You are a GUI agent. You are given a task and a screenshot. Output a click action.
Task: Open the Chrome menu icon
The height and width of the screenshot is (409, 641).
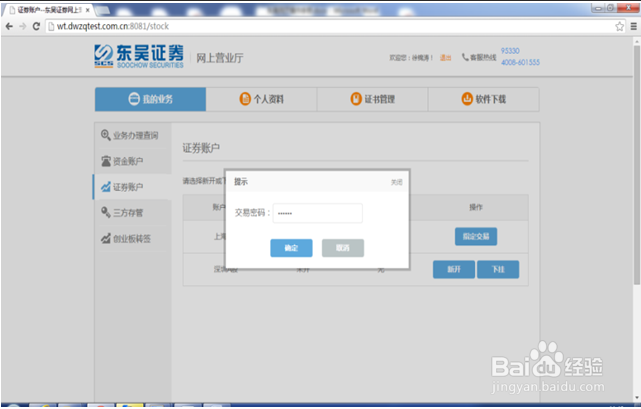[634, 27]
